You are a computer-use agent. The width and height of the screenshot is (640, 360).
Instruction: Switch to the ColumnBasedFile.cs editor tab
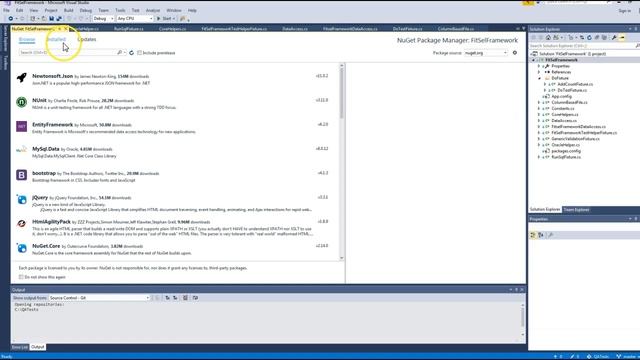(456, 29)
